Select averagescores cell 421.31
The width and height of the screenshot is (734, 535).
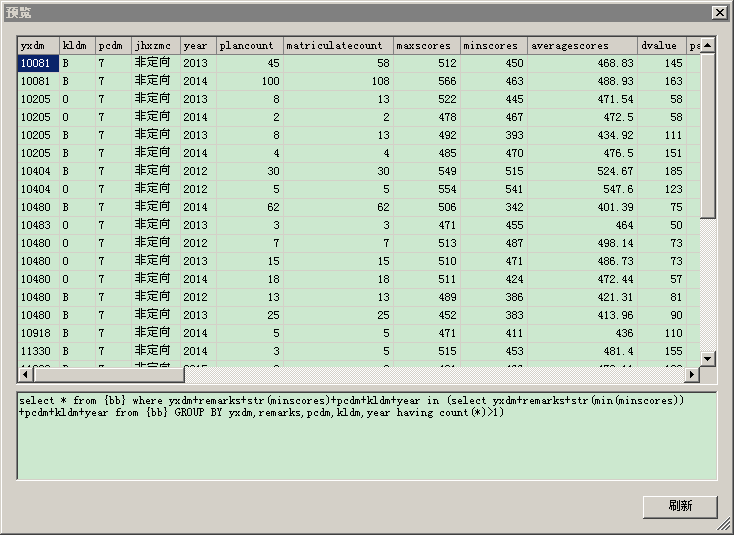(x=582, y=298)
